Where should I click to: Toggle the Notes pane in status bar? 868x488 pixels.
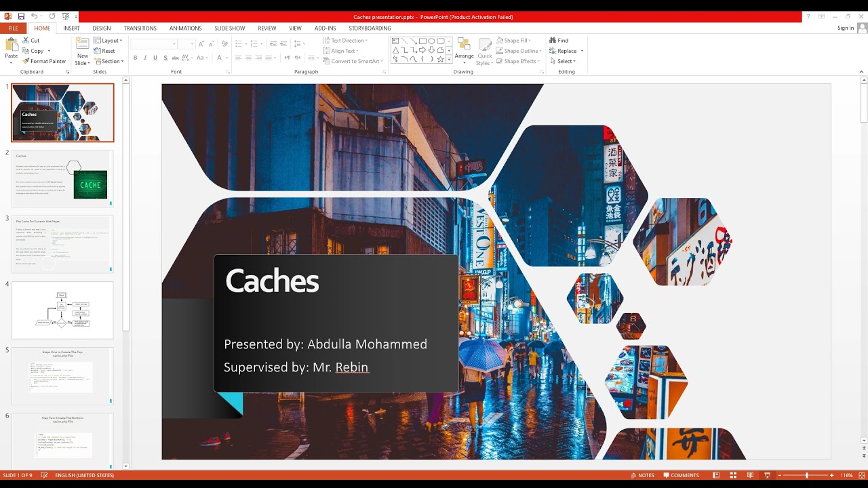pyautogui.click(x=642, y=475)
